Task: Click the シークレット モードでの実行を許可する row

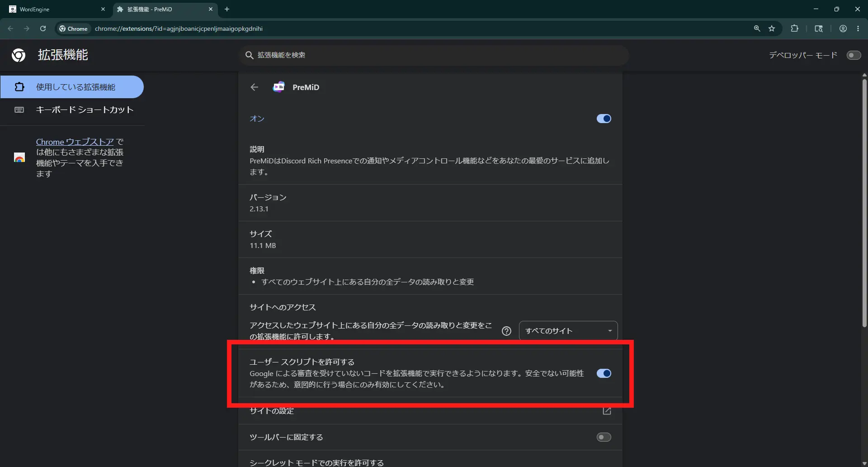Action: (430, 459)
